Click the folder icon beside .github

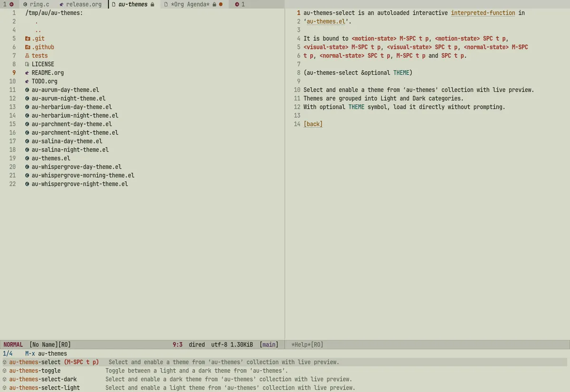pyautogui.click(x=28, y=47)
